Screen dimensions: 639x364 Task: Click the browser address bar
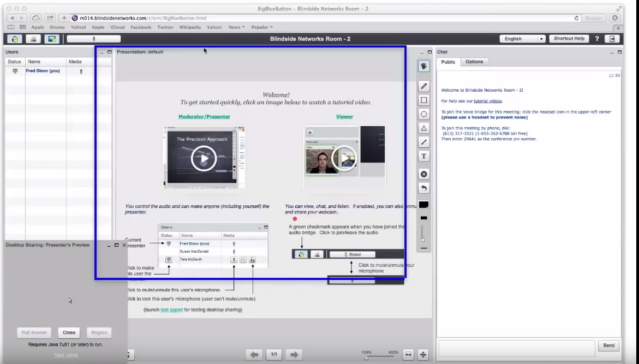325,18
